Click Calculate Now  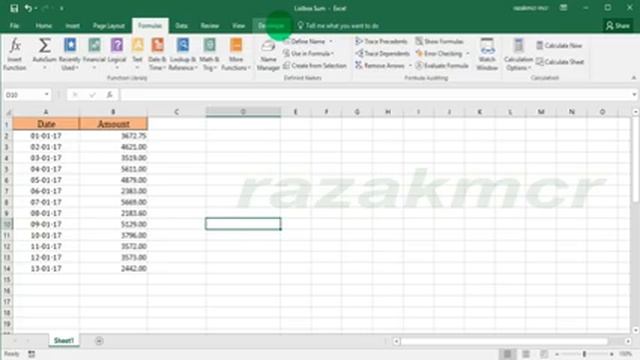[559, 45]
